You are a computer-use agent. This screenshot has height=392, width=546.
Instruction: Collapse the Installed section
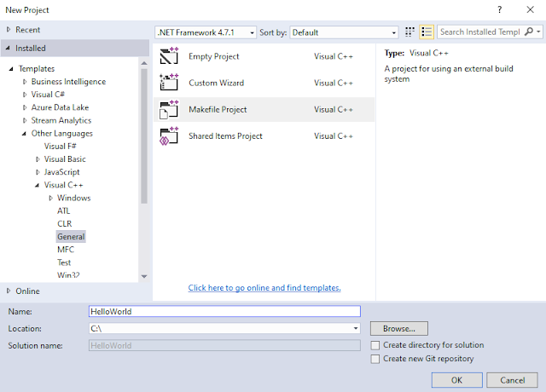tap(8, 48)
